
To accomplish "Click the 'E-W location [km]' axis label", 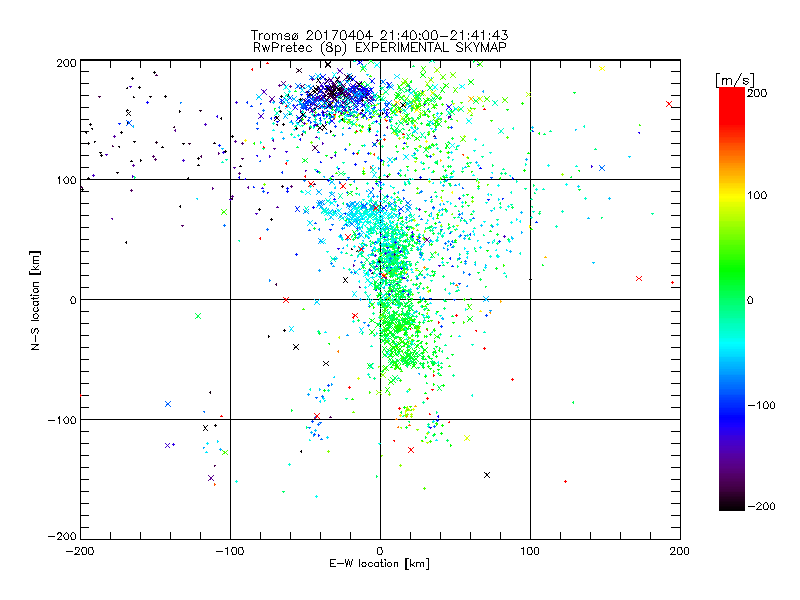I will point(380,563).
